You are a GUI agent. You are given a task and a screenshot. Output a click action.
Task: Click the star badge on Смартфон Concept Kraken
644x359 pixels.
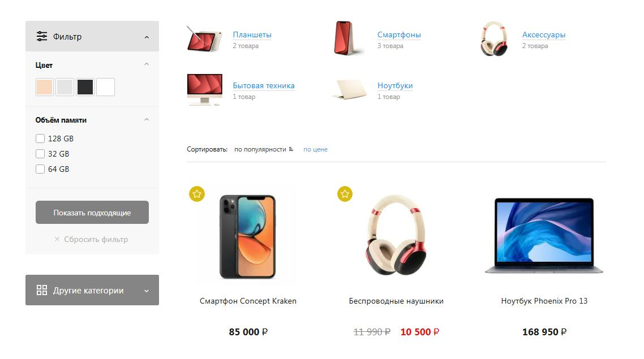[x=197, y=194]
